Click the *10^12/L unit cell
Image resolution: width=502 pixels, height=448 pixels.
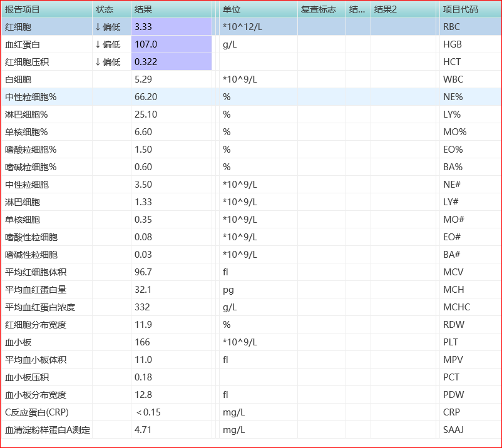coord(242,27)
